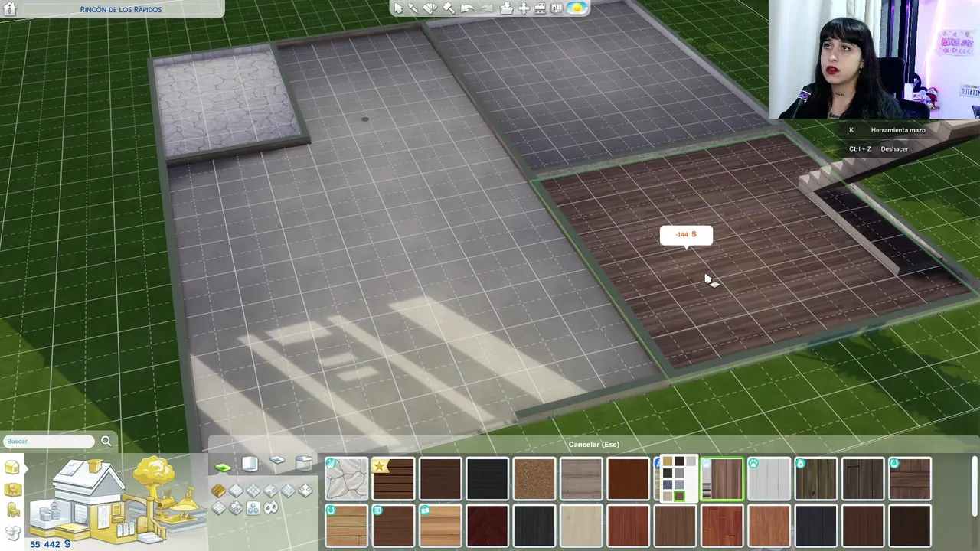Select the wall patterns cube category

[x=250, y=464]
